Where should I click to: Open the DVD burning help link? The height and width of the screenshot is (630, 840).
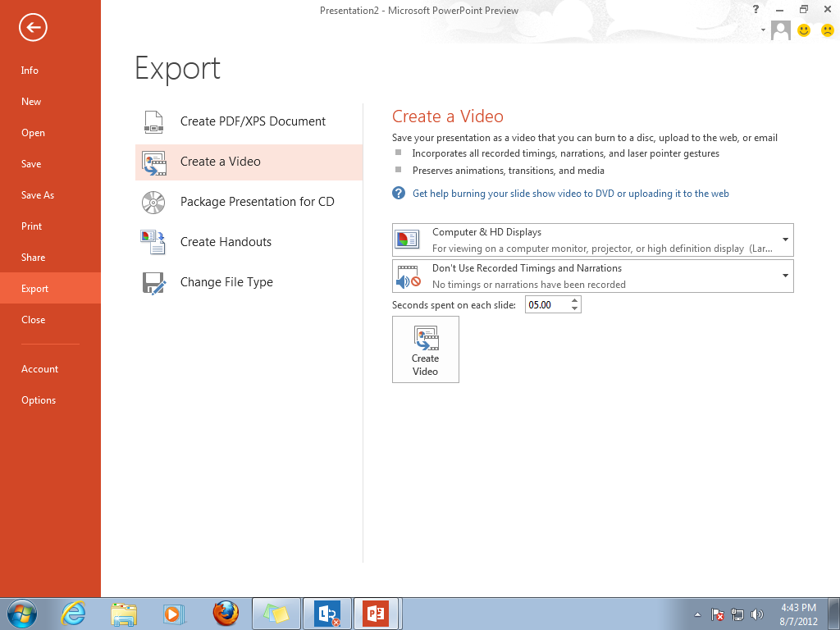pos(571,194)
